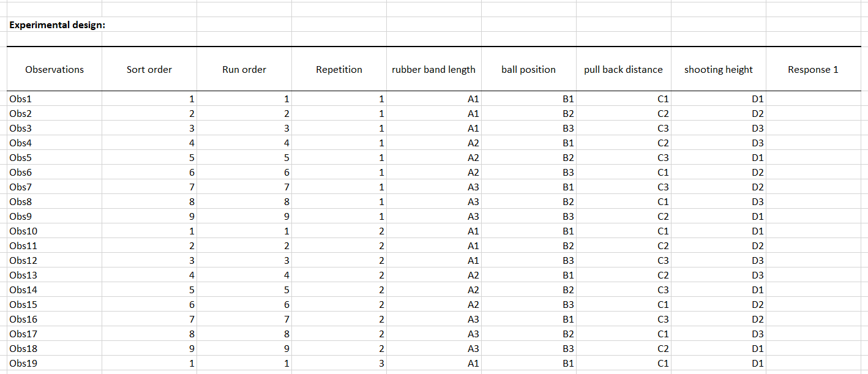
Task: Click the rubber band length header
Action: pos(433,69)
